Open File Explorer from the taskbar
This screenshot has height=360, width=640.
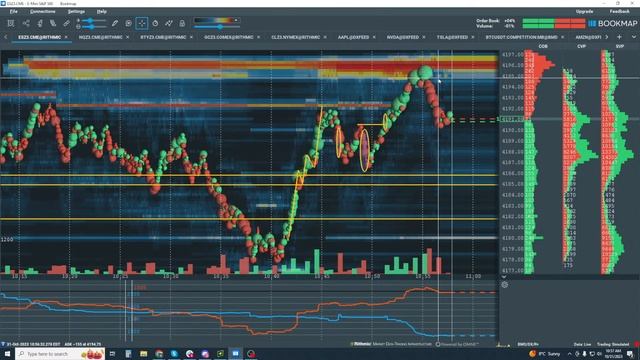point(144,354)
